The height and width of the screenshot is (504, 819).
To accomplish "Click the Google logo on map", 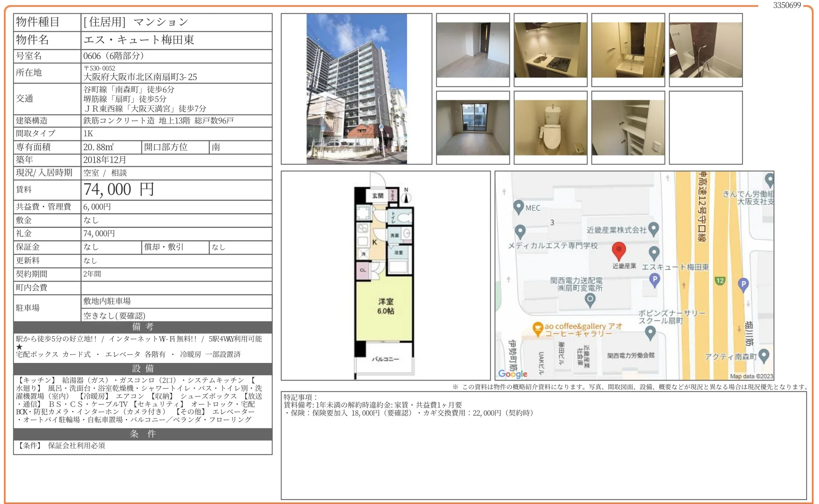I will [x=513, y=374].
